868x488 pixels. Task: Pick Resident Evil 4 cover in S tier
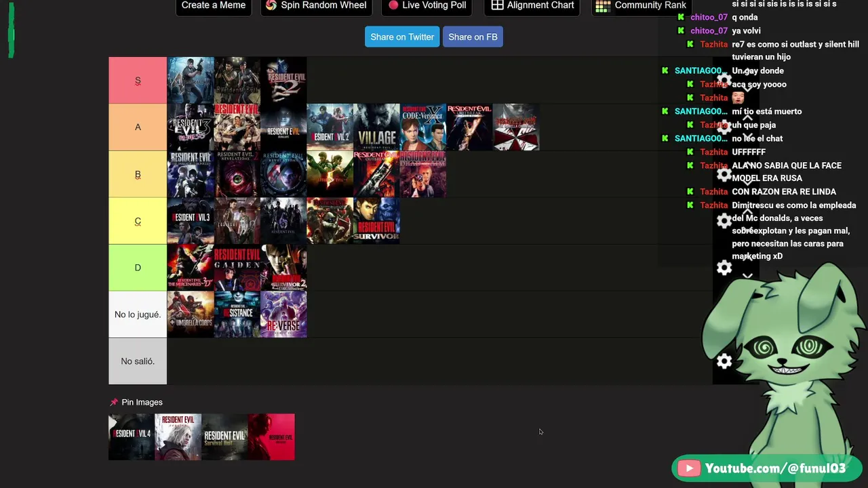click(191, 80)
